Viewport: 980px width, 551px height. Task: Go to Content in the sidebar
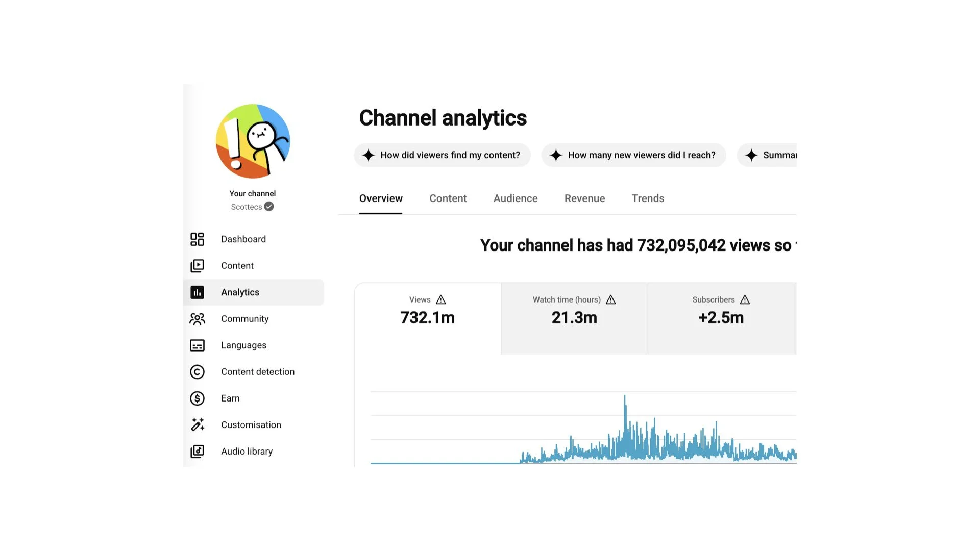254,266
